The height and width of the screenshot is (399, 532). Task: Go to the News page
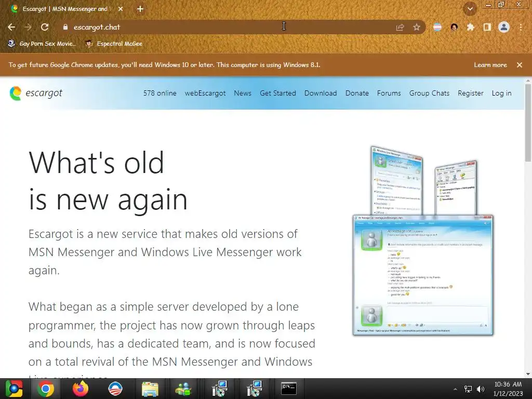pos(243,94)
